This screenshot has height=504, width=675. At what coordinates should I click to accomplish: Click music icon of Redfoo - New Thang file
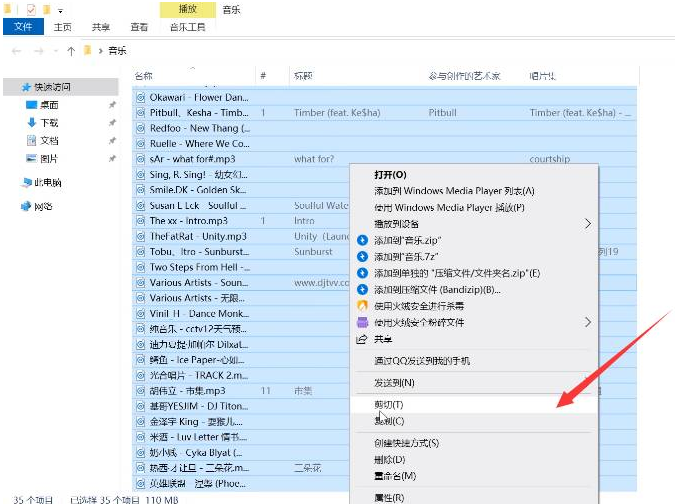click(x=140, y=128)
